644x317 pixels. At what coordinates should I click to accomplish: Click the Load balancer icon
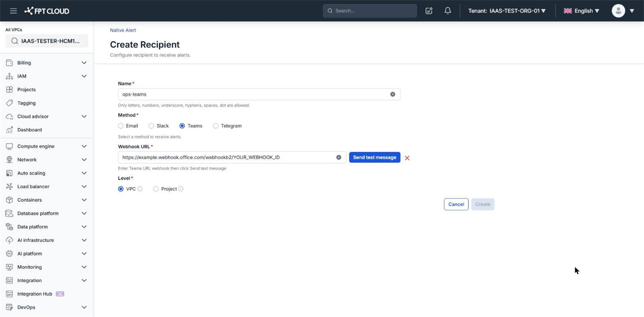(9, 187)
